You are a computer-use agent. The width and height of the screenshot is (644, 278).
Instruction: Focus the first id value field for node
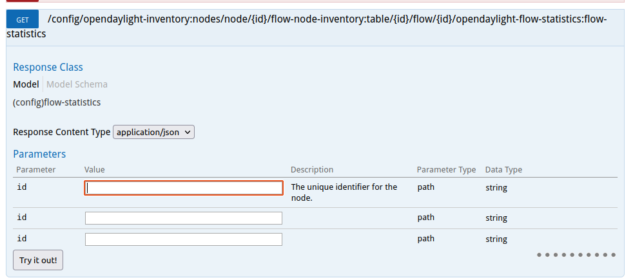tap(184, 188)
